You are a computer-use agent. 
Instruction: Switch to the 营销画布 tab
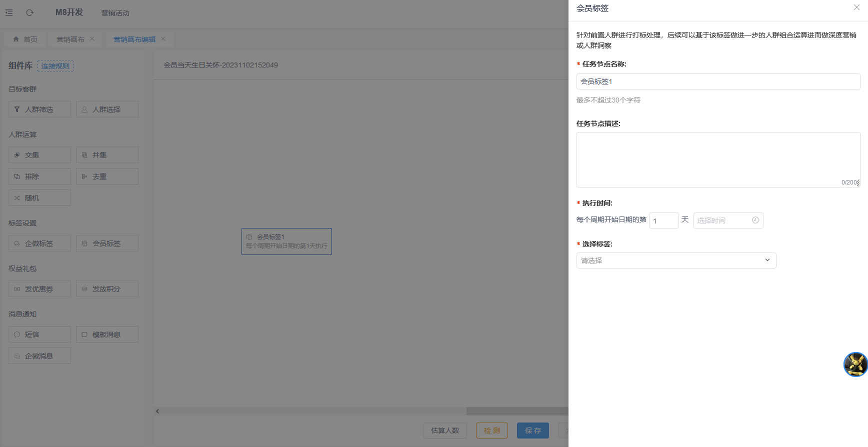(70, 39)
